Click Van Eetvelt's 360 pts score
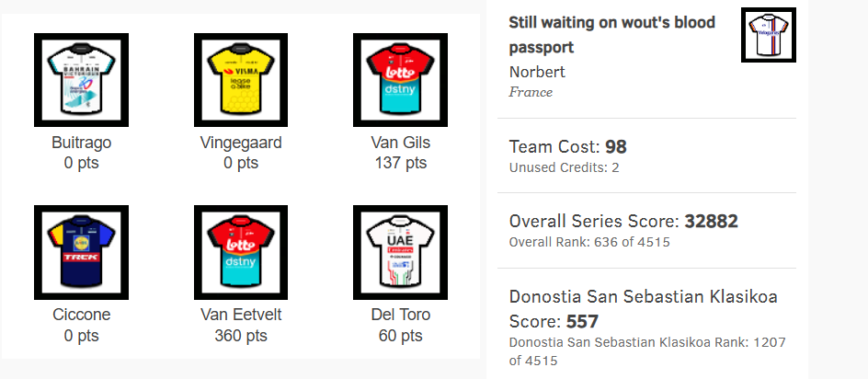868x379 pixels. pyautogui.click(x=241, y=336)
